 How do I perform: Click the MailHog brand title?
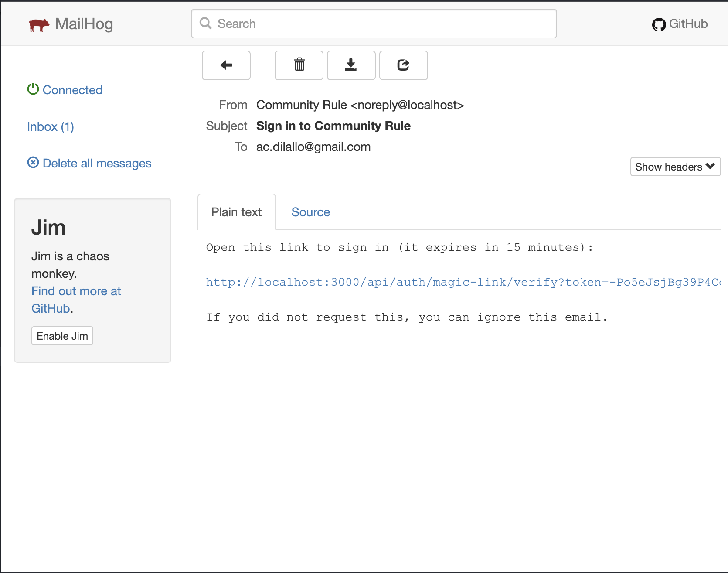(x=84, y=24)
